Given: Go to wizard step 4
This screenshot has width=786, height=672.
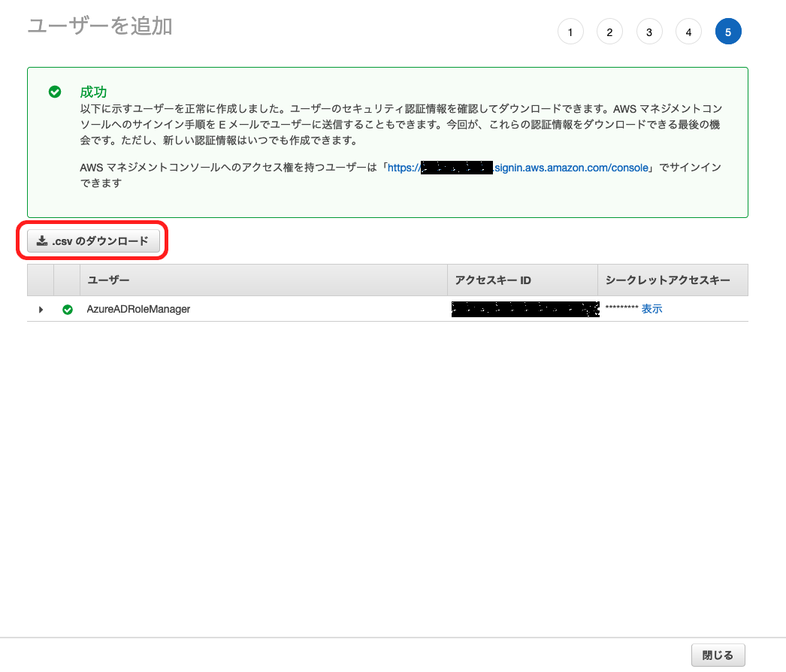Looking at the screenshot, I should [x=688, y=32].
